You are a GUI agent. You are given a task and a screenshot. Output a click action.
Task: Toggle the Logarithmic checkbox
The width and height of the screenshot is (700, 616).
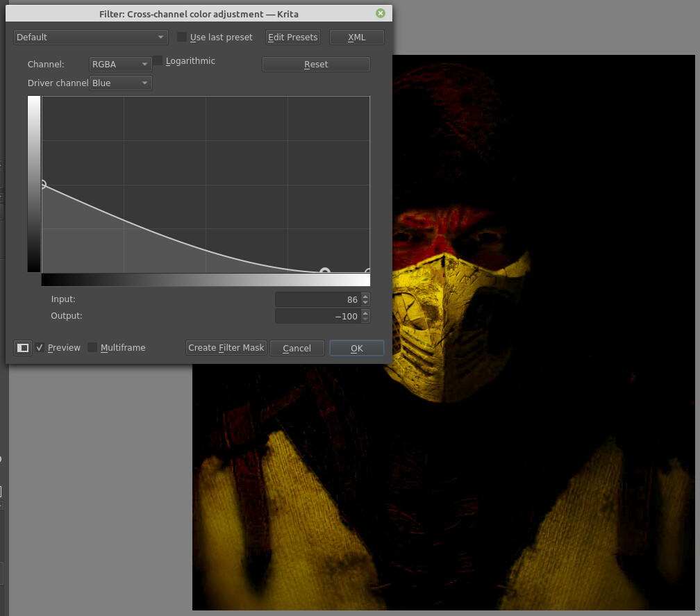point(158,61)
